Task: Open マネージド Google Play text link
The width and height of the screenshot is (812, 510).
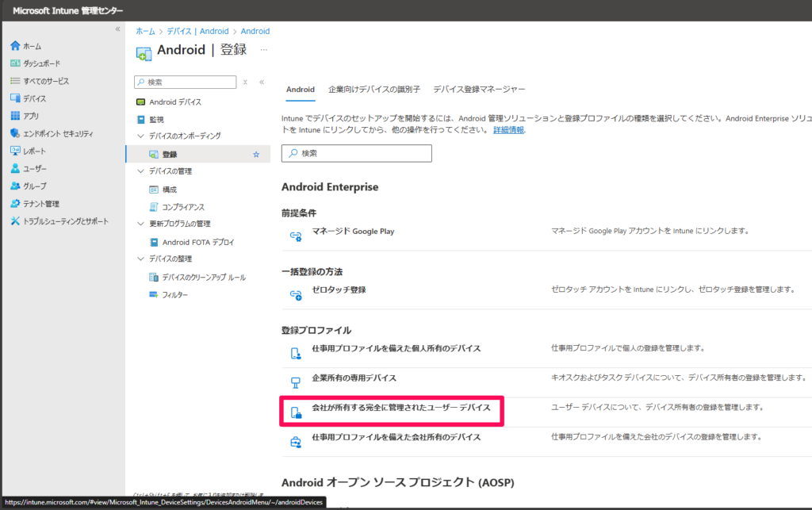Action: 353,232
